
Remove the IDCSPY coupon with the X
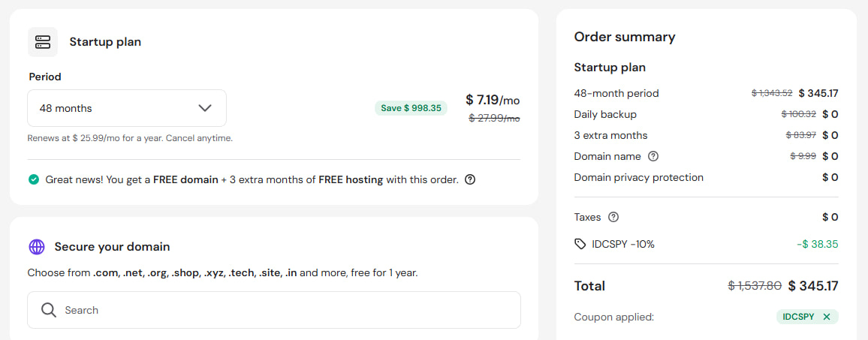(x=827, y=317)
